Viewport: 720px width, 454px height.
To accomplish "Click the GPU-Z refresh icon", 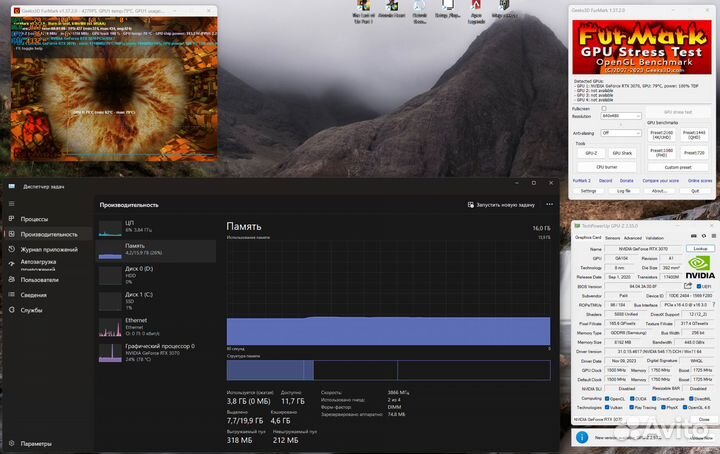I will coord(703,236).
